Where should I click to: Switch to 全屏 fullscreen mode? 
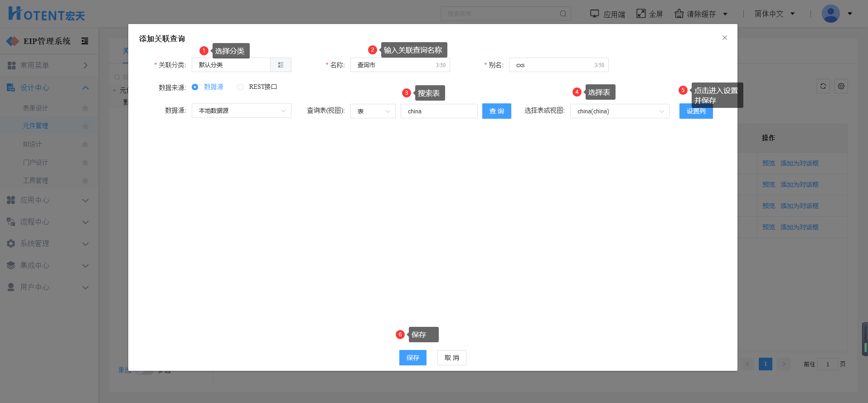[650, 14]
